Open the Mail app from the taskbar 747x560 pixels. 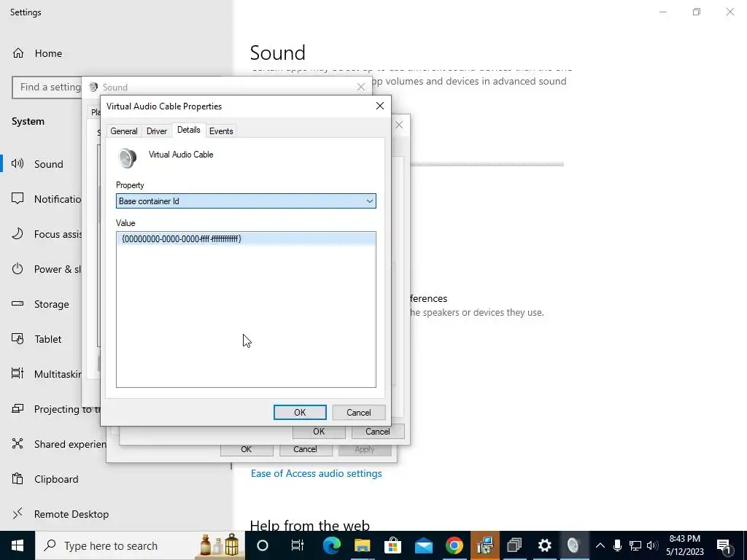pyautogui.click(x=424, y=545)
